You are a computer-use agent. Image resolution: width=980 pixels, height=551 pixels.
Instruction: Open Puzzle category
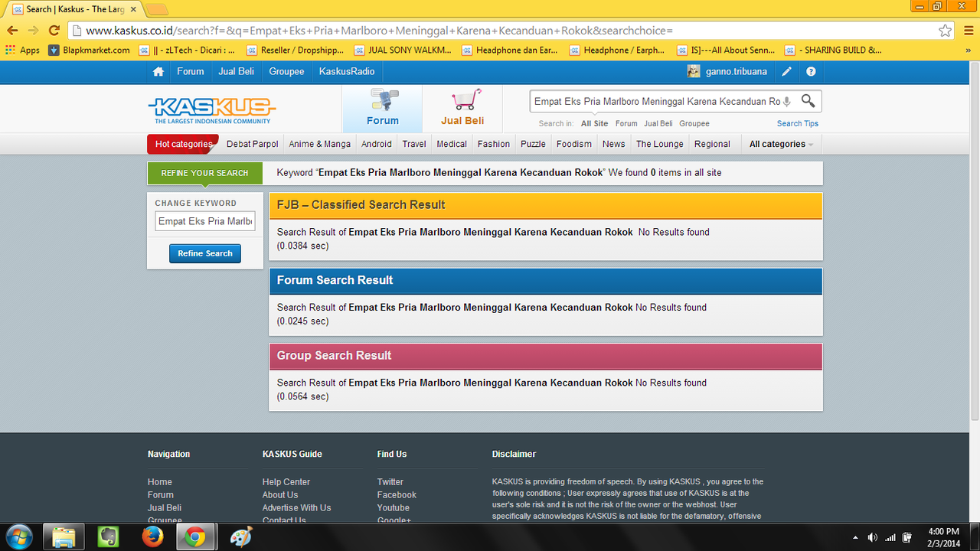[533, 144]
